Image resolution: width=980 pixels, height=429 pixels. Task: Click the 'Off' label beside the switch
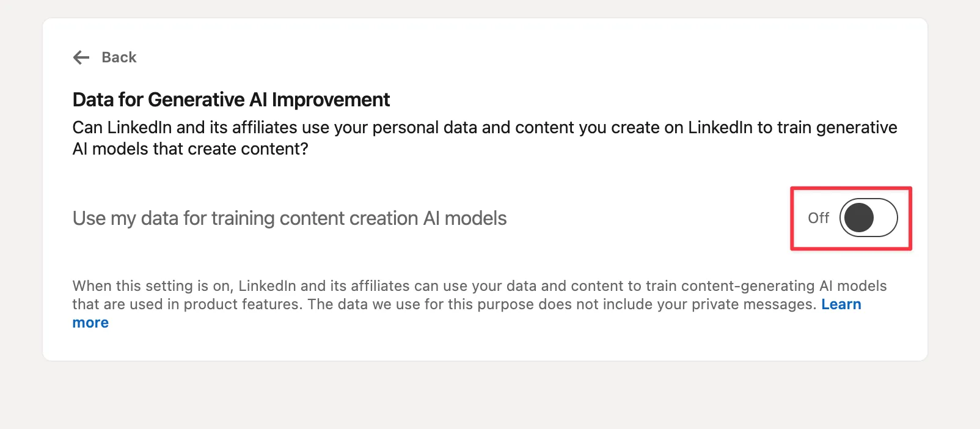coord(819,218)
